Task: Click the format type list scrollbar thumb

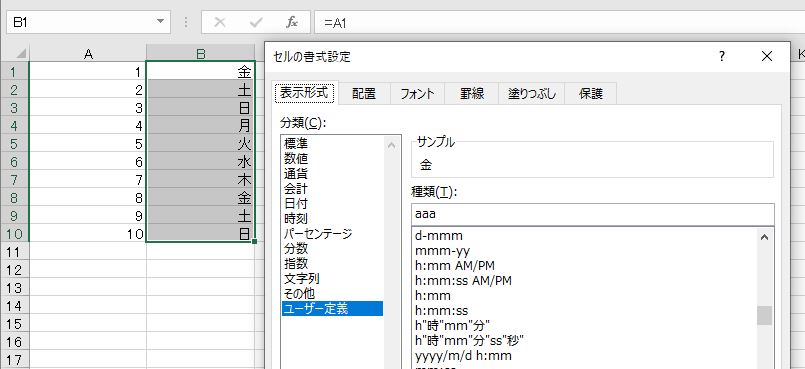Action: click(x=764, y=315)
